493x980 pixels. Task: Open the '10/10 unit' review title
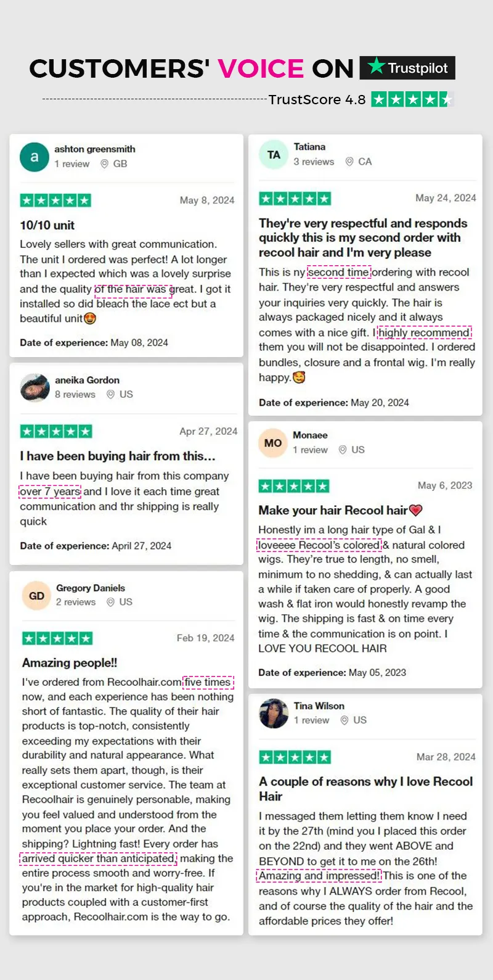tap(47, 225)
